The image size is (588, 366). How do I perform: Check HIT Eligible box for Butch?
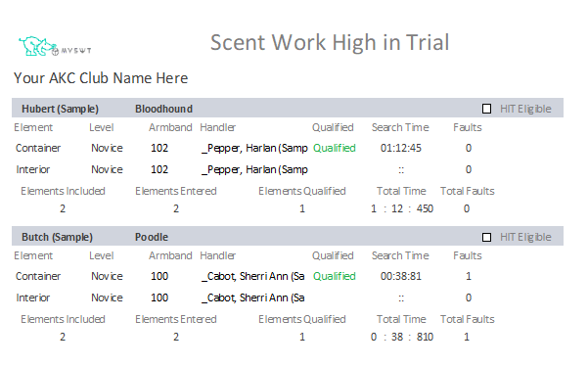(486, 237)
